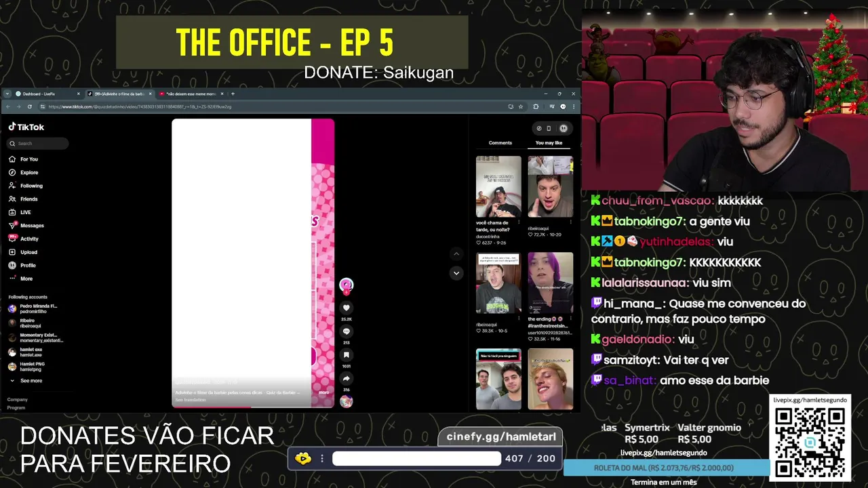Switch to Comments tab

(500, 143)
